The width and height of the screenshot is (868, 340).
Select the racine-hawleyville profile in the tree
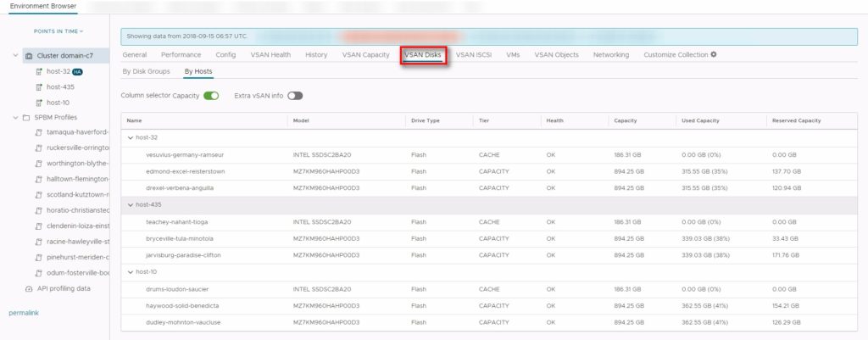pyautogui.click(x=77, y=242)
